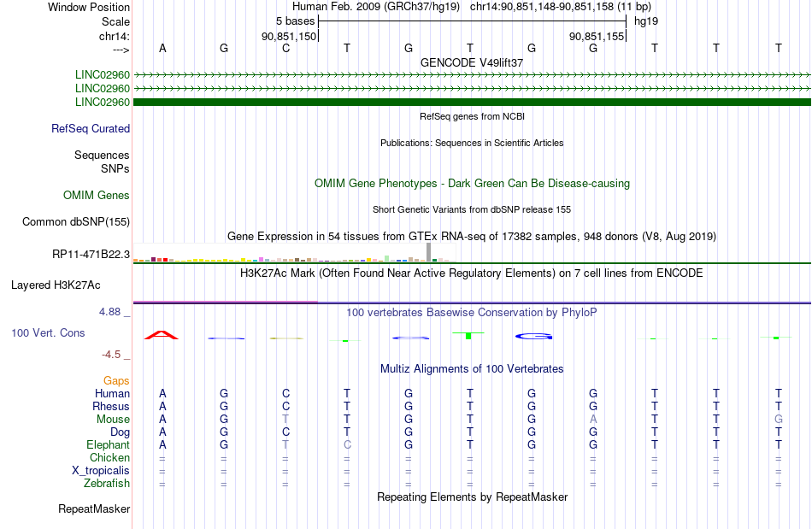
Task: Click the RP11-471B22.3 gene label
Action: pos(91,254)
